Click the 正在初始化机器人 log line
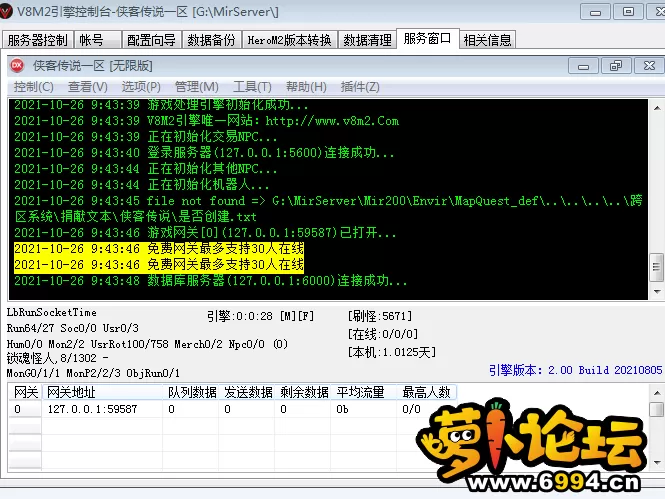 142,185
